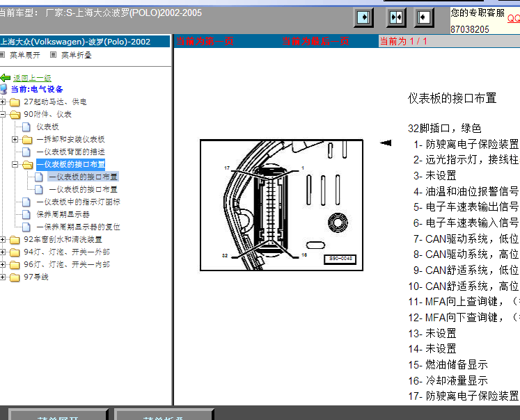Click the 上海大众(Volkswagen)-波罗(Polo)-2002 header
Screen dimensions: 520x420
point(76,42)
